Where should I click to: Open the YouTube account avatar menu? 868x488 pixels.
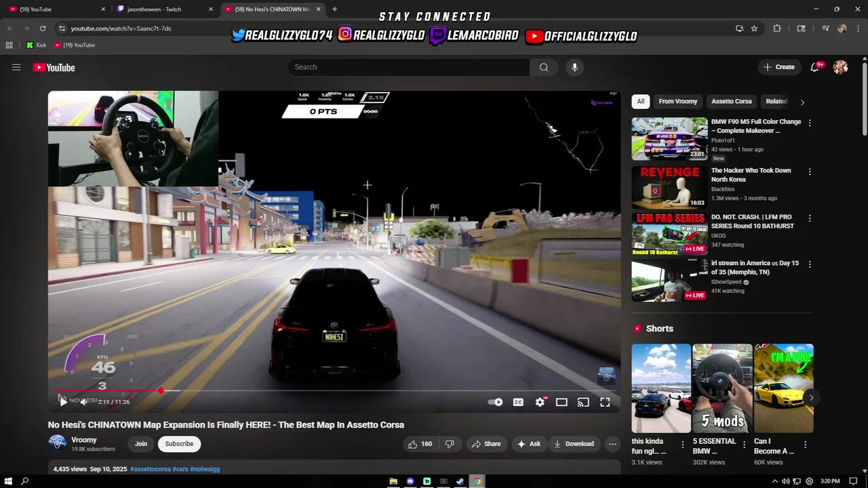click(x=840, y=67)
